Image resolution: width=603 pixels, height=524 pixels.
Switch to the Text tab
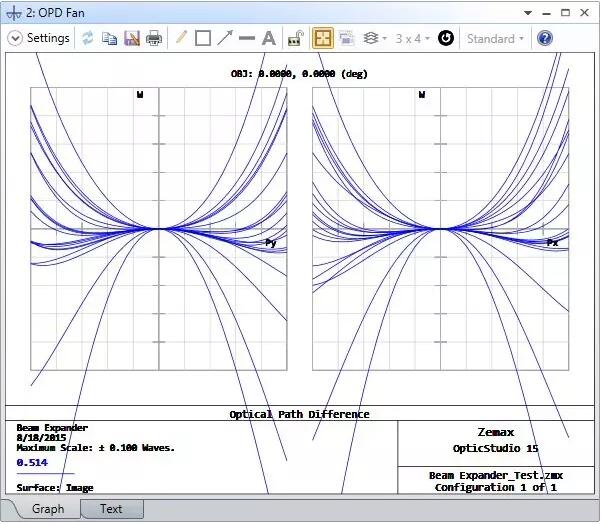(111, 509)
